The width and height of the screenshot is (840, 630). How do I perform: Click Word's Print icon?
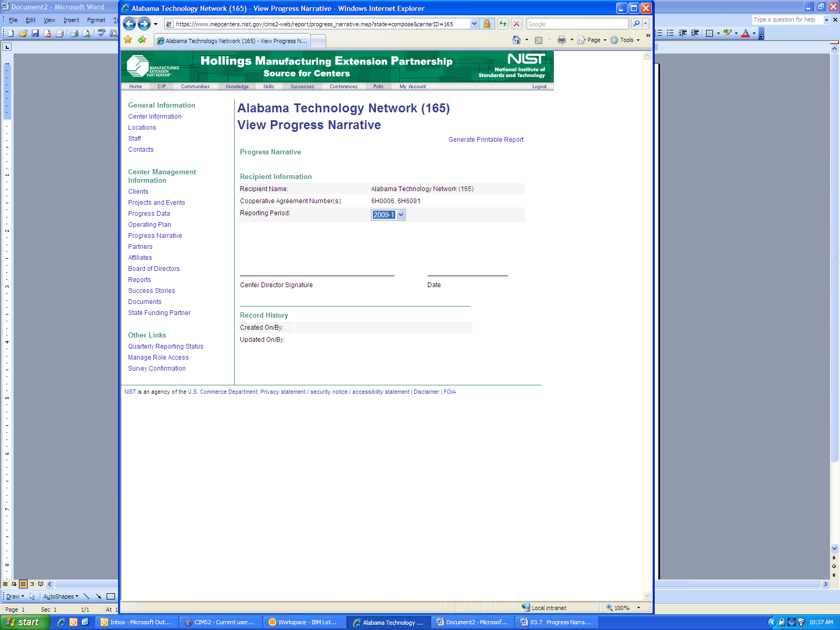coord(75,33)
